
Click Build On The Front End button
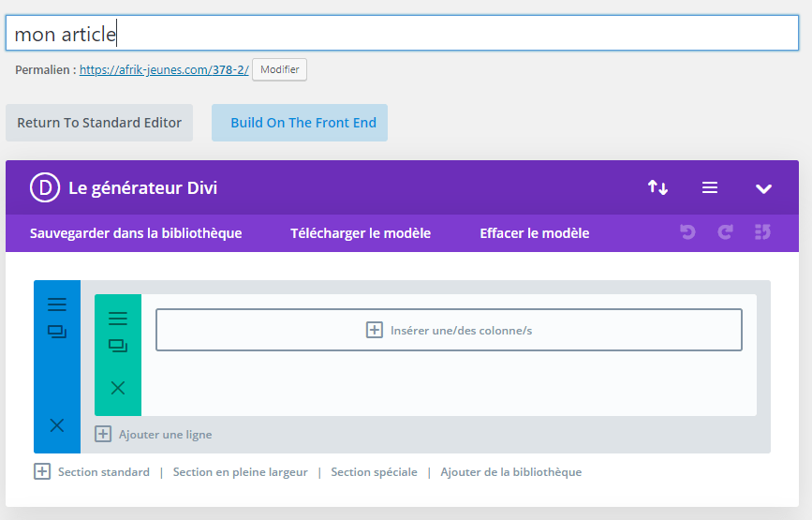point(300,123)
